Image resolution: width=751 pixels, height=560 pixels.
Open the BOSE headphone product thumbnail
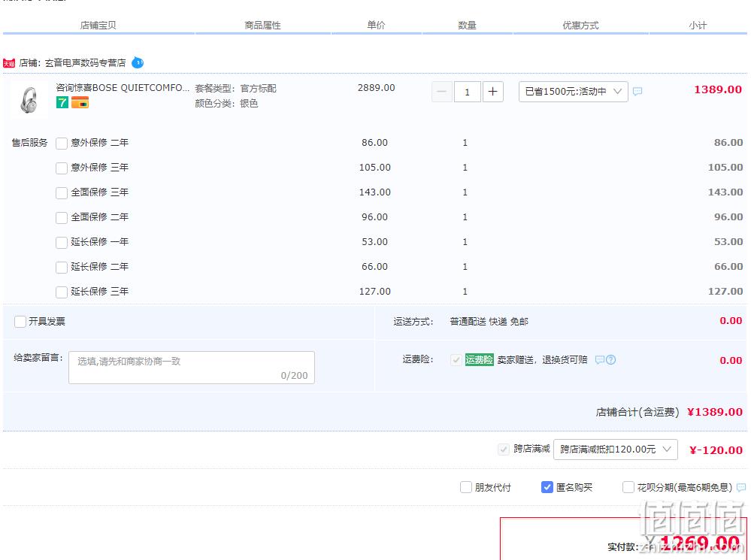tap(29, 100)
